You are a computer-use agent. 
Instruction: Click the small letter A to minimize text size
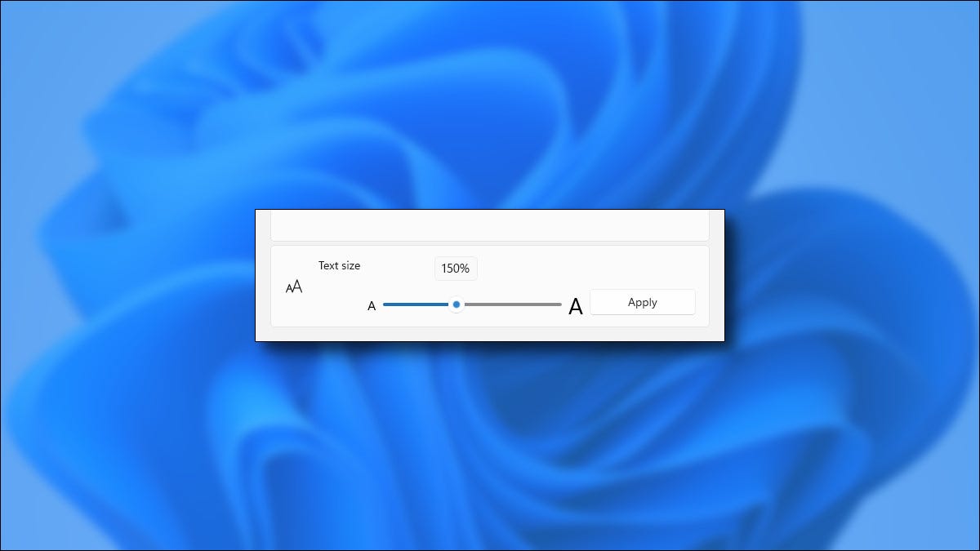(x=372, y=305)
